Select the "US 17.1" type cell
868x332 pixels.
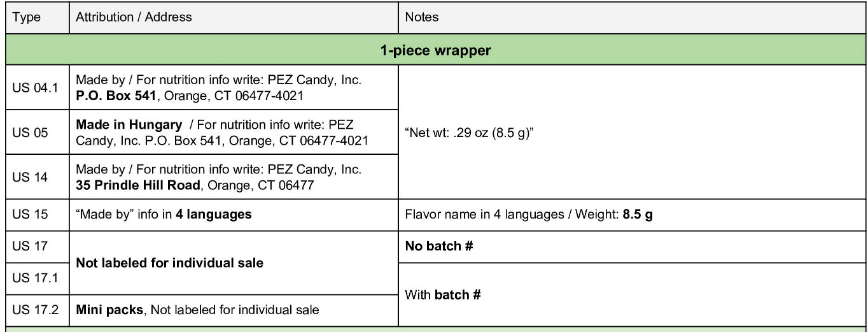tap(31, 278)
